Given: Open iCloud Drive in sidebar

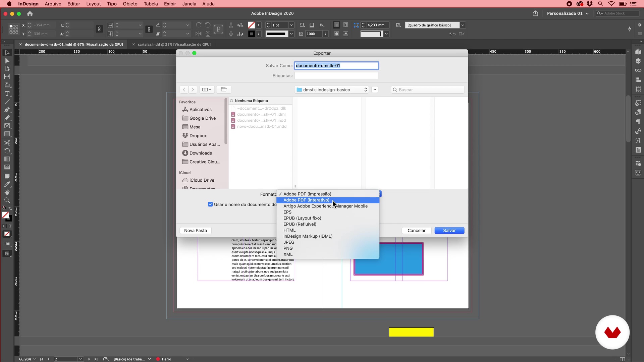Looking at the screenshot, I should tap(202, 180).
